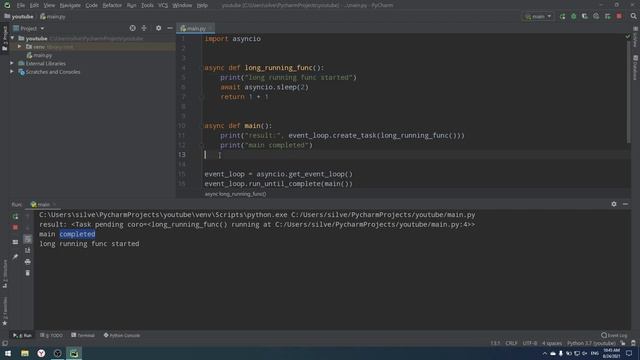
Task: Click the youtube breadcrumb in navigation bar
Action: (19, 16)
